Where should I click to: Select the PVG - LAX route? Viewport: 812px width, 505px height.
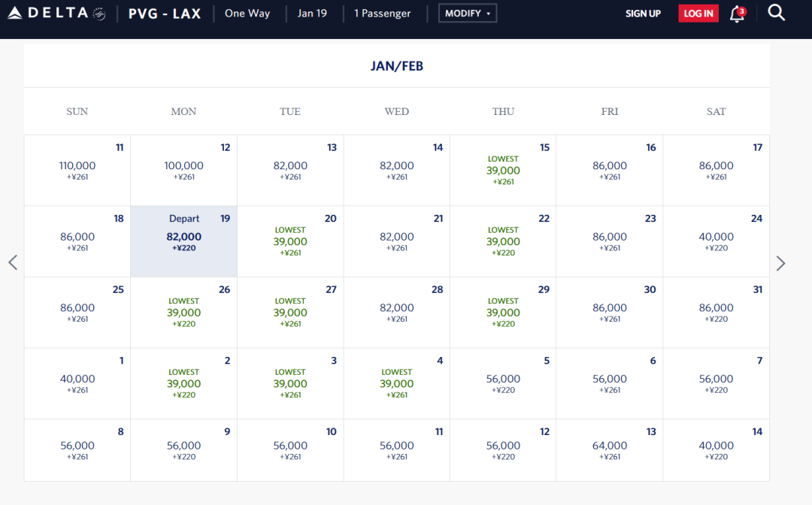(165, 14)
